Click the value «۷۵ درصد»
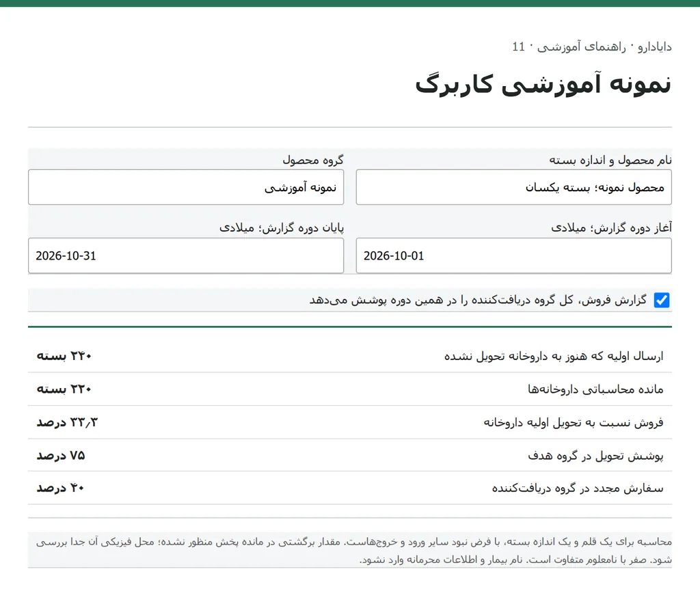Image resolution: width=700 pixels, height=610 pixels. pyautogui.click(x=61, y=456)
